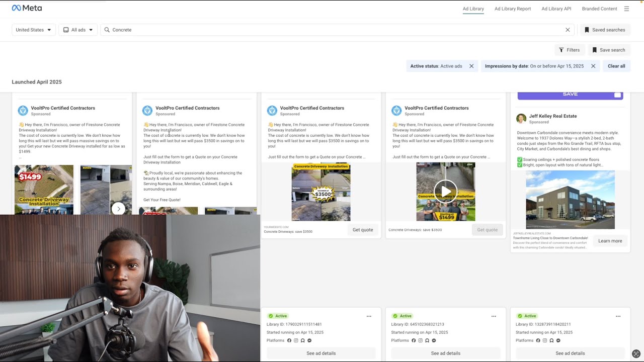Play the concrete driveway video ad
Image resolution: width=644 pixels, height=362 pixels.
446,192
